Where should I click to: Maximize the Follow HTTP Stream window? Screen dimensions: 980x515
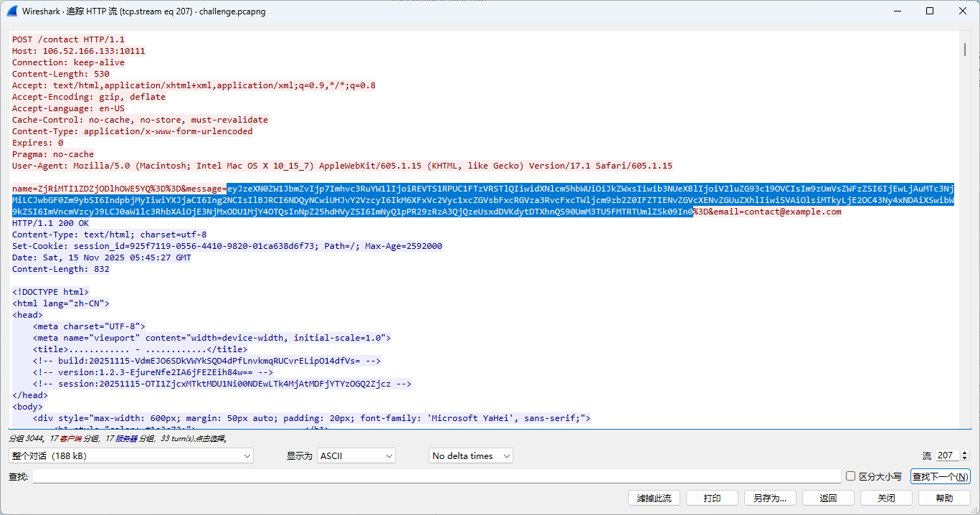930,11
